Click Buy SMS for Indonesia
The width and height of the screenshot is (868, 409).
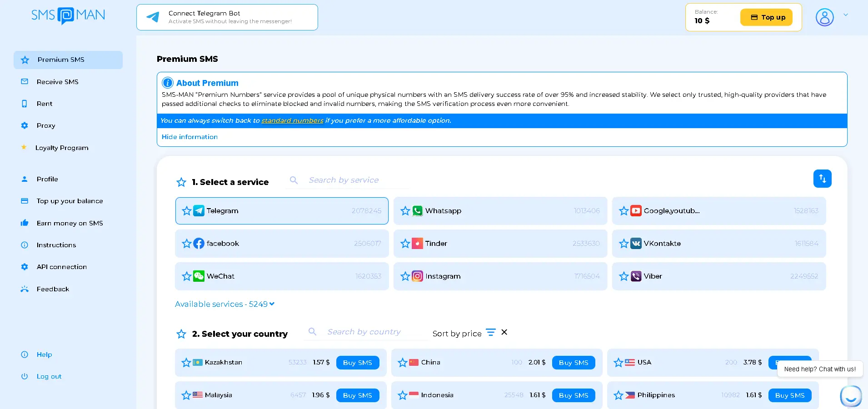coord(574,395)
